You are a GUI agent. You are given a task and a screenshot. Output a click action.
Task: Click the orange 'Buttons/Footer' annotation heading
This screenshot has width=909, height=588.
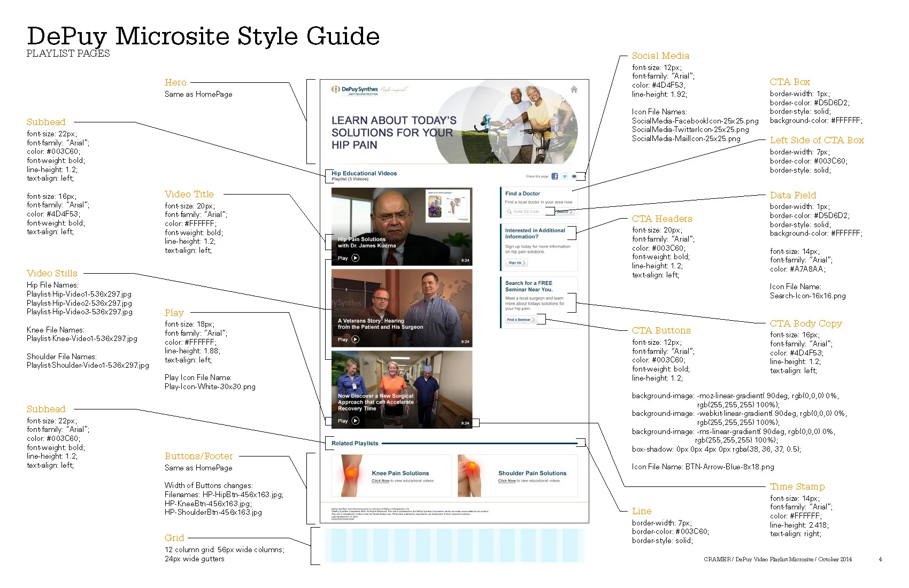(x=199, y=456)
